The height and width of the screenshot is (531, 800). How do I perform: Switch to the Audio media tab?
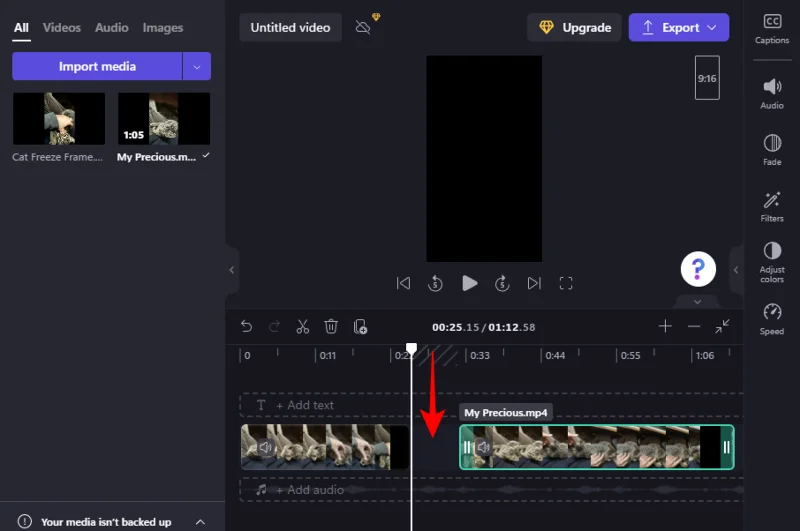pyautogui.click(x=112, y=28)
